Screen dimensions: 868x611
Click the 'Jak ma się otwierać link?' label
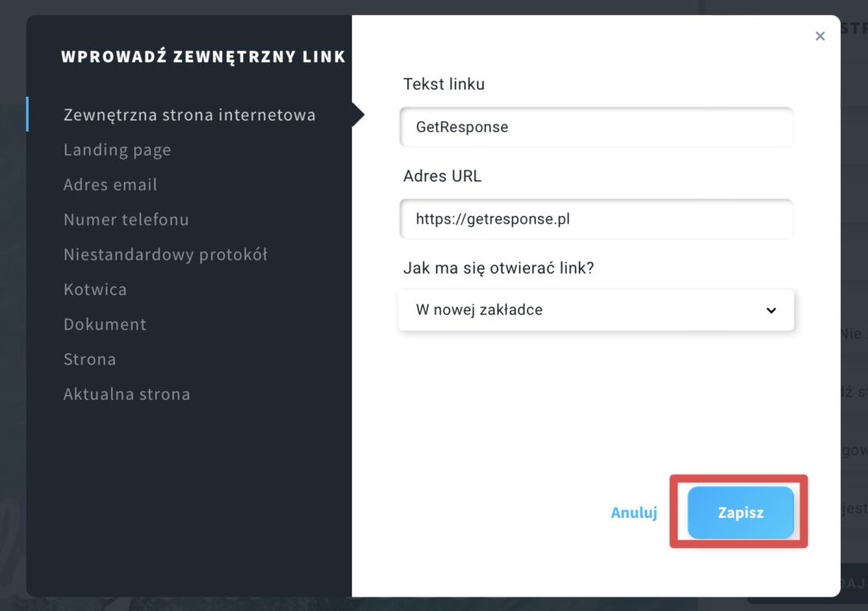click(x=498, y=269)
